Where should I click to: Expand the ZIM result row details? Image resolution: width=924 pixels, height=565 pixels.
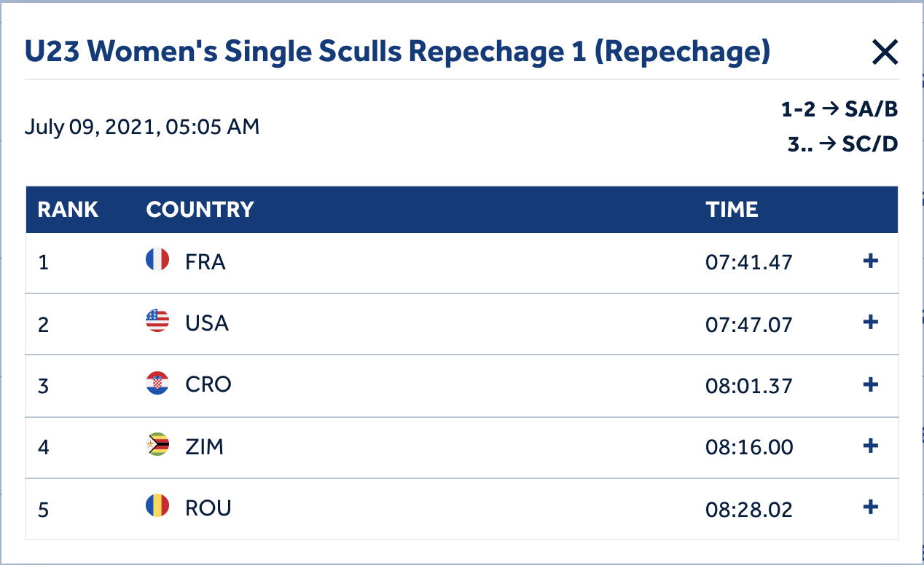click(870, 445)
